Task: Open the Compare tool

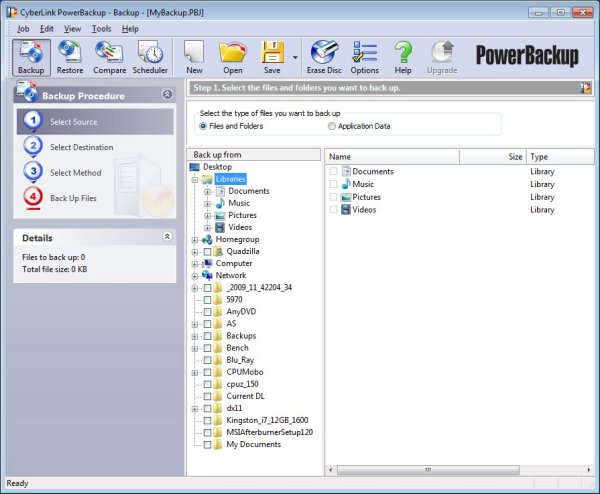Action: coord(109,57)
